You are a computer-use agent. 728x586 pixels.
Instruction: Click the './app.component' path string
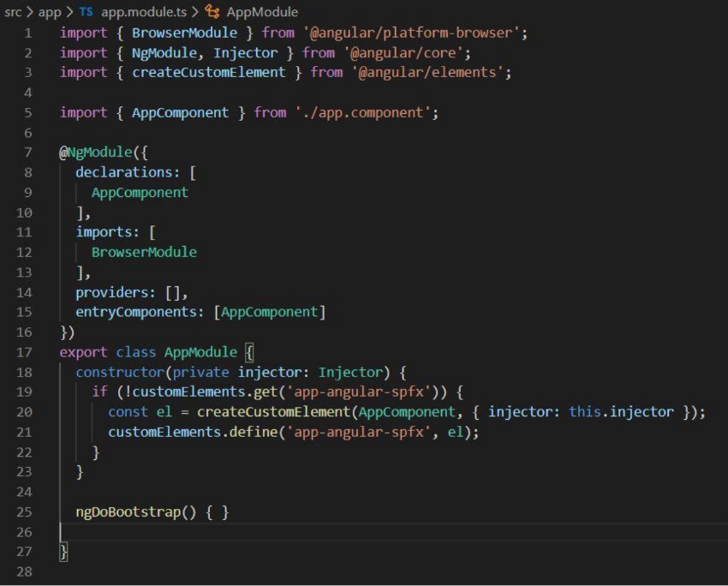click(x=362, y=113)
